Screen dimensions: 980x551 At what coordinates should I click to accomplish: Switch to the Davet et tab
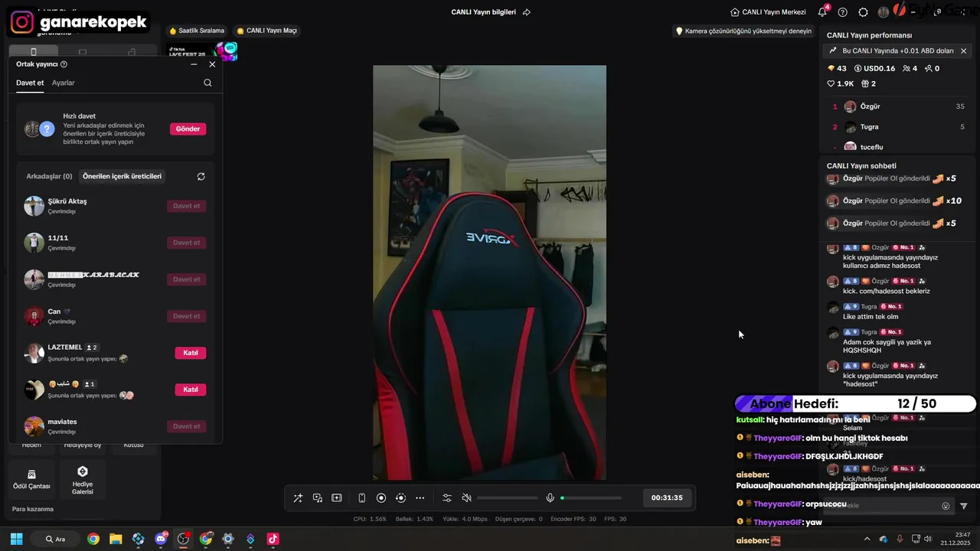coord(30,83)
